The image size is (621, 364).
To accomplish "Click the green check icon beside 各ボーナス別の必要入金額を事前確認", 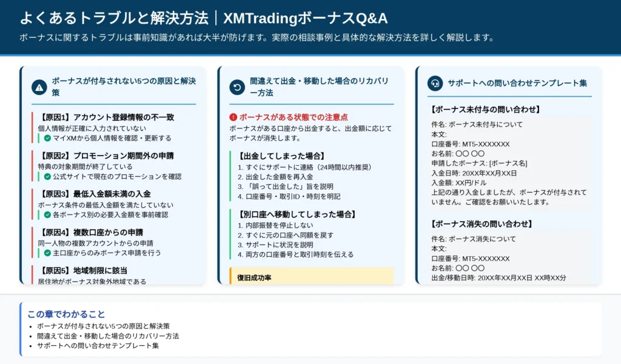I will click(47, 215).
